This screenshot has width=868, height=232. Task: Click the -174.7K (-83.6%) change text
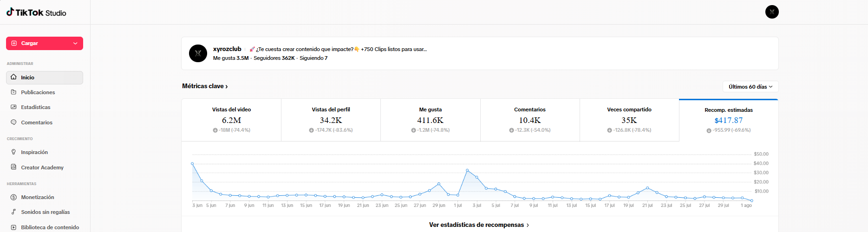(x=334, y=130)
